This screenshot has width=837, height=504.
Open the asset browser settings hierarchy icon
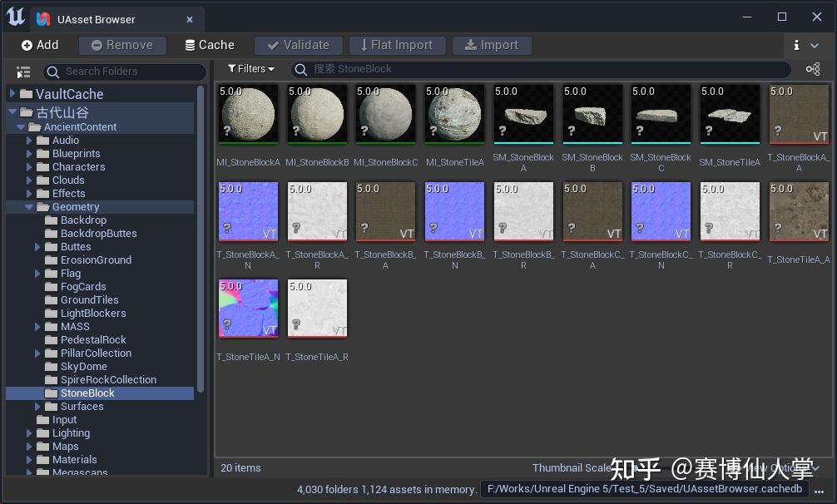813,69
